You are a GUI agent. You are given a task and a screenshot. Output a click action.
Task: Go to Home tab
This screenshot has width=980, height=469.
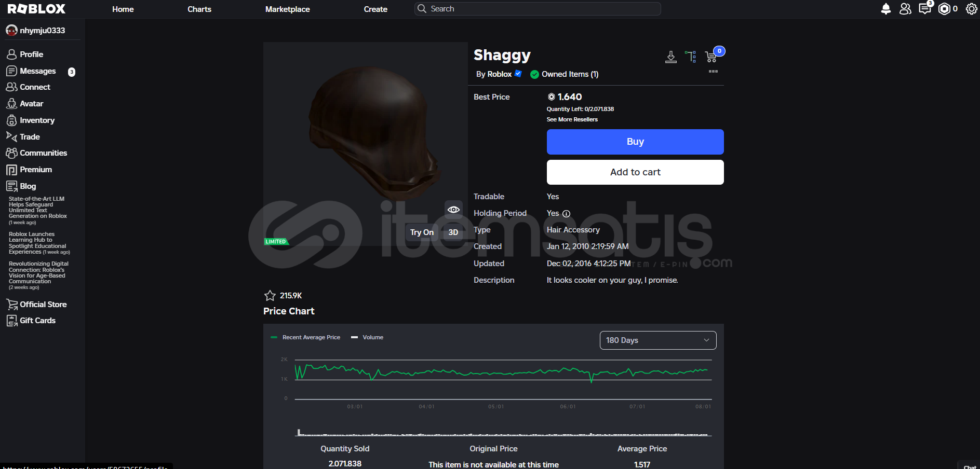[x=123, y=9]
